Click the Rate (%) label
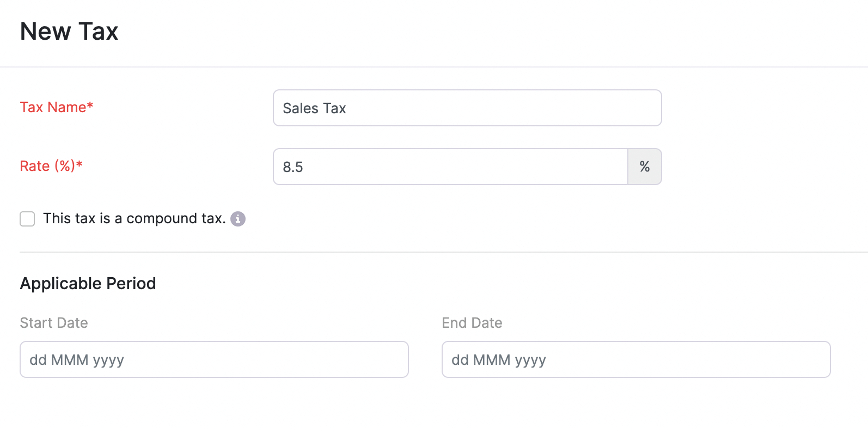868x428 pixels. pos(51,166)
